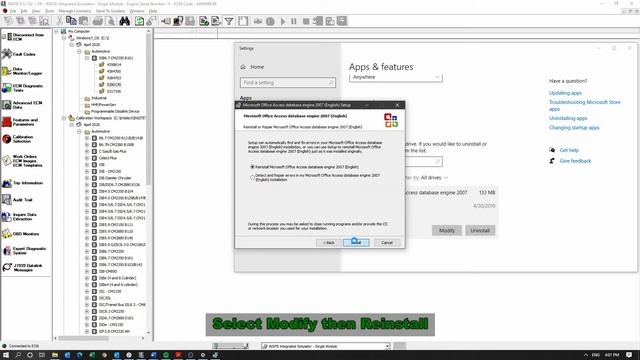Expand the ISB-CM850 tree node
Viewport: 640px width, 360px height.
click(x=87, y=271)
